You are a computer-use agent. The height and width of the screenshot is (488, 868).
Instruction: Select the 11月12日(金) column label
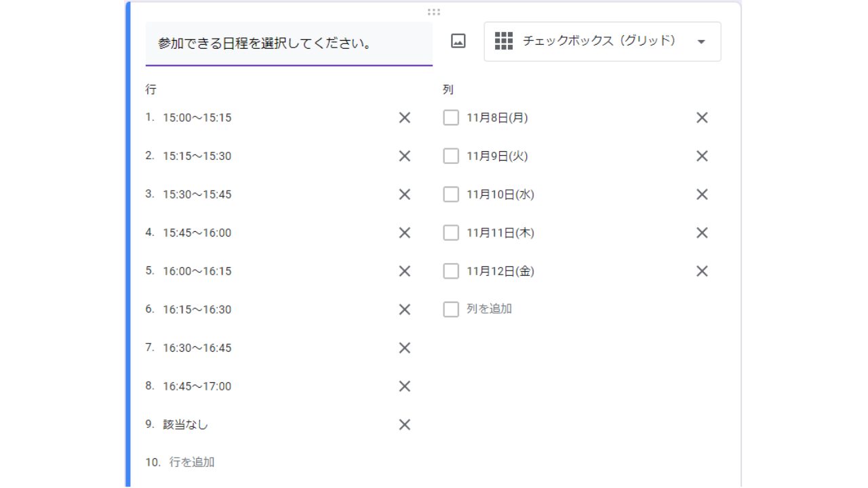[x=500, y=271]
